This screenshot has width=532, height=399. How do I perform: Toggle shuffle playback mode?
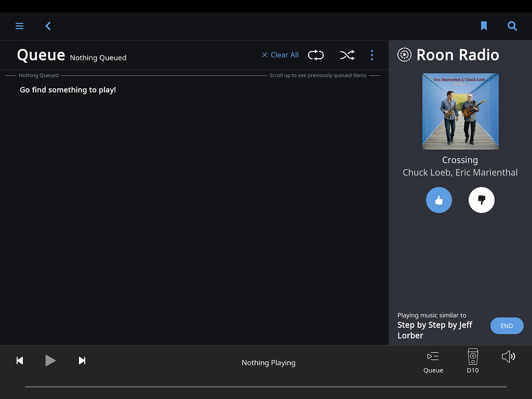click(347, 55)
